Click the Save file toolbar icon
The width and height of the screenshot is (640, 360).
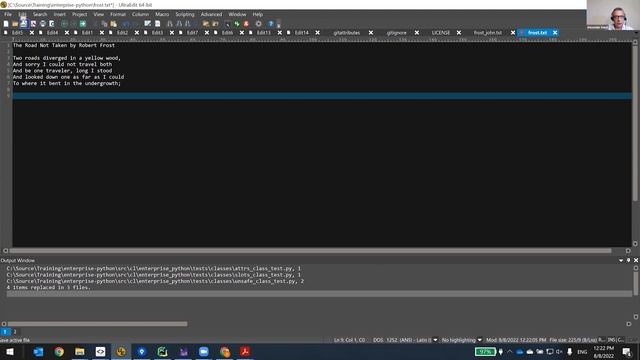24,24
